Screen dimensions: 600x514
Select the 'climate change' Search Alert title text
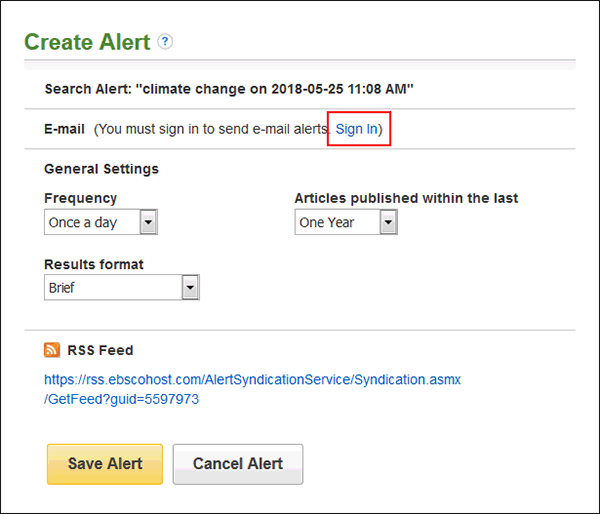229,89
